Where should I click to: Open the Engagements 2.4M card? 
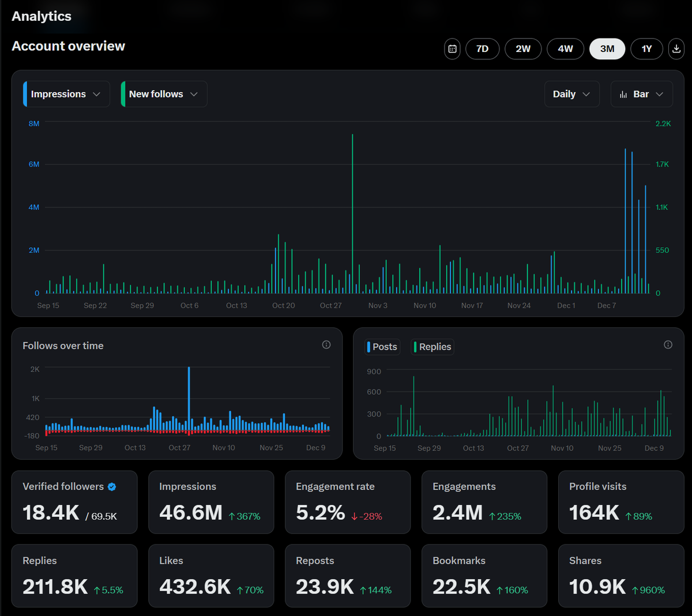pyautogui.click(x=484, y=502)
